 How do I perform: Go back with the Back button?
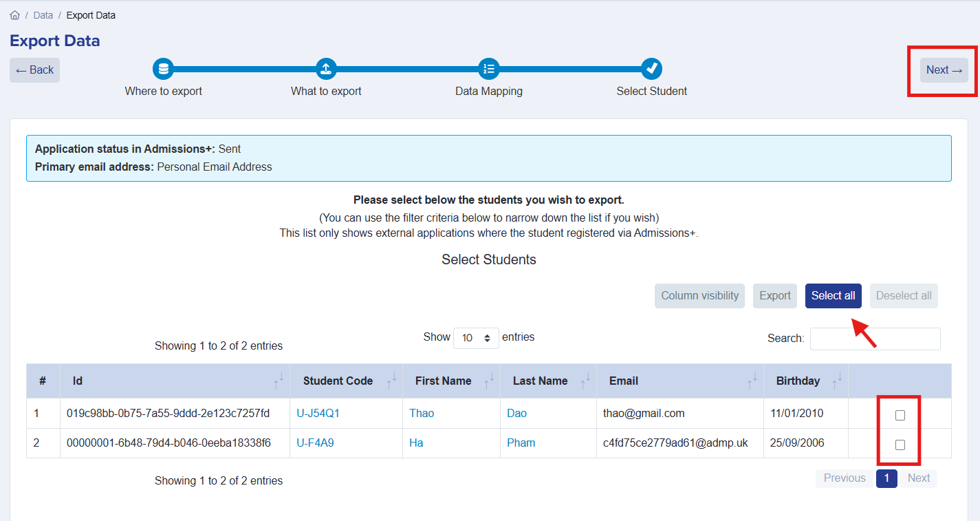coord(34,70)
